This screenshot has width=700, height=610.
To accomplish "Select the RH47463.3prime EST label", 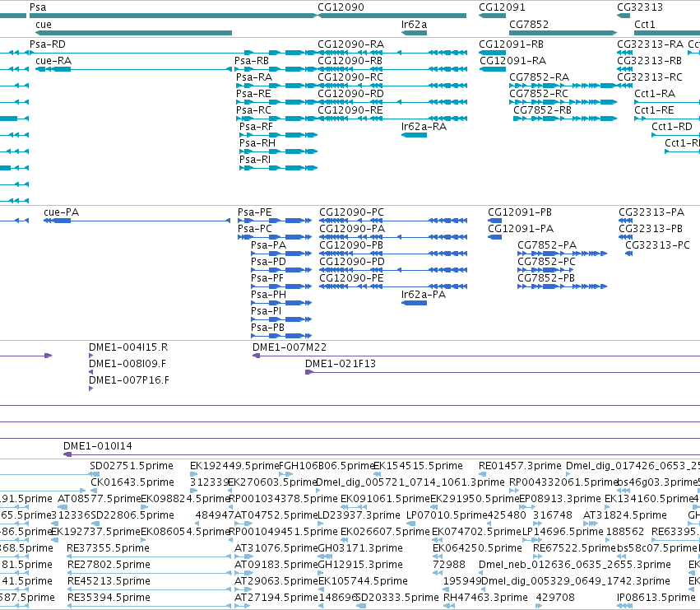I will coord(485,598).
